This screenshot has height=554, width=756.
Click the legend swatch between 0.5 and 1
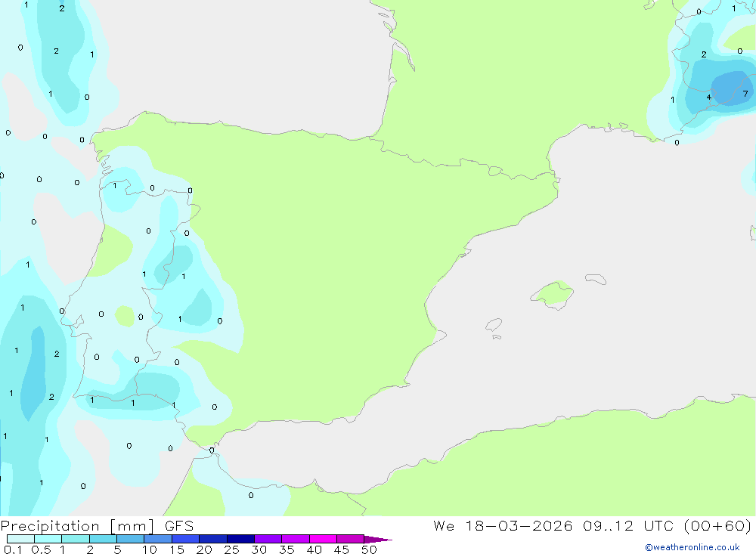click(x=48, y=539)
